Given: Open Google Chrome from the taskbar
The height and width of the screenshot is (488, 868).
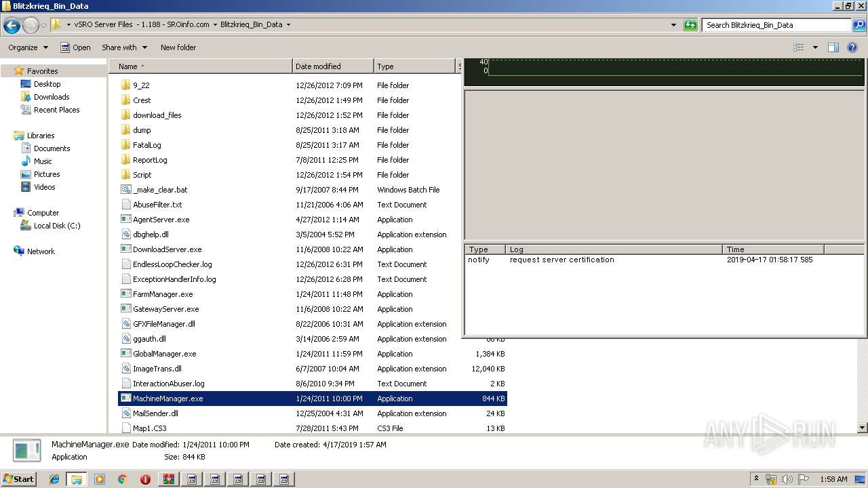Looking at the screenshot, I should click(123, 479).
